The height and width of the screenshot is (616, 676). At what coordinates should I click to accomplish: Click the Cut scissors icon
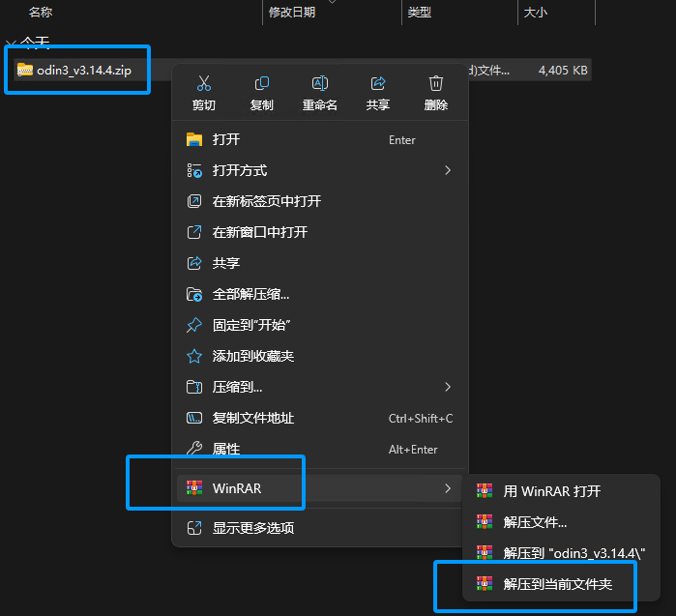point(203,83)
